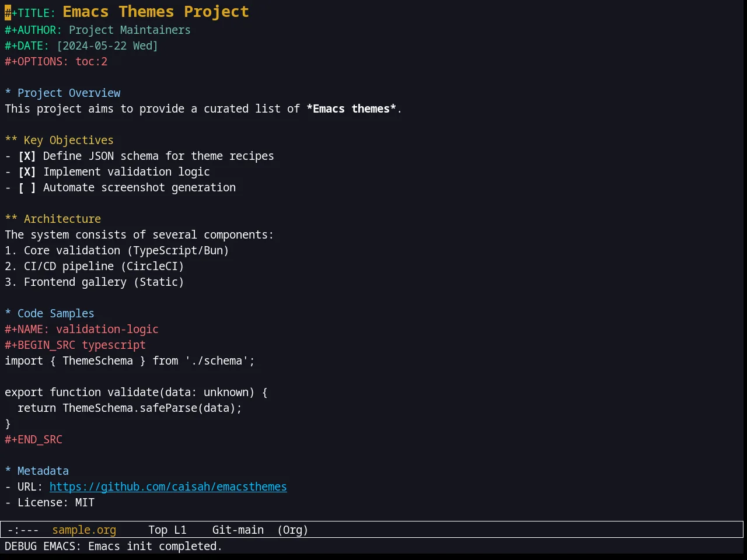Click the Top L1 position indicator
This screenshot has height=560, width=747.
point(167,530)
